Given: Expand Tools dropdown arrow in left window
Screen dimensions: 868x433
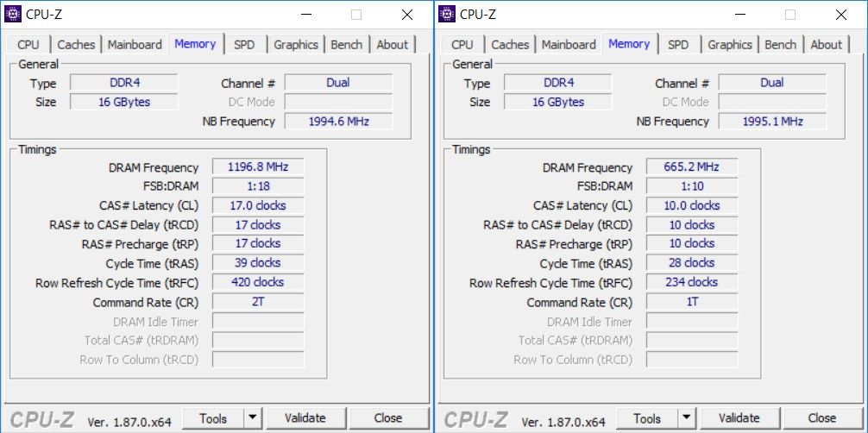Looking at the screenshot, I should pyautogui.click(x=253, y=418).
